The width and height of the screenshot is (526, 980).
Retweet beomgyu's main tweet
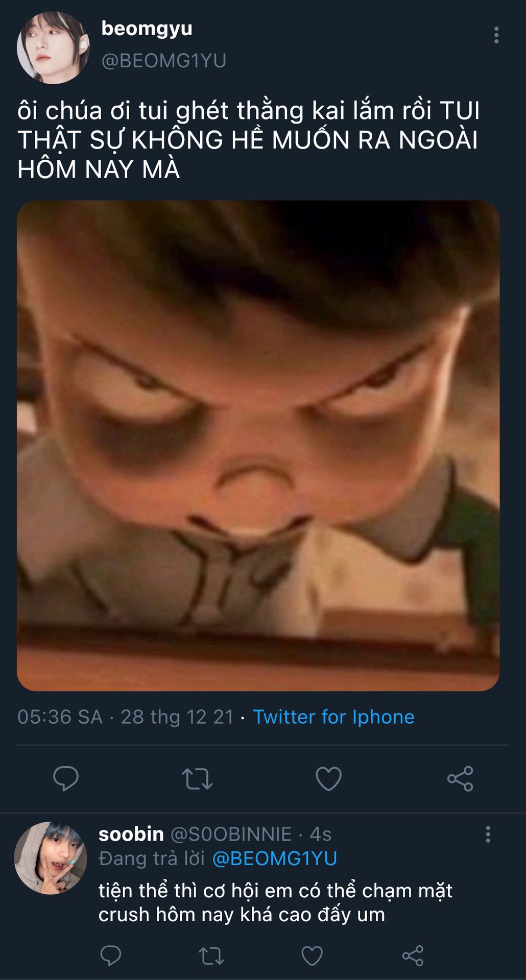point(197,778)
